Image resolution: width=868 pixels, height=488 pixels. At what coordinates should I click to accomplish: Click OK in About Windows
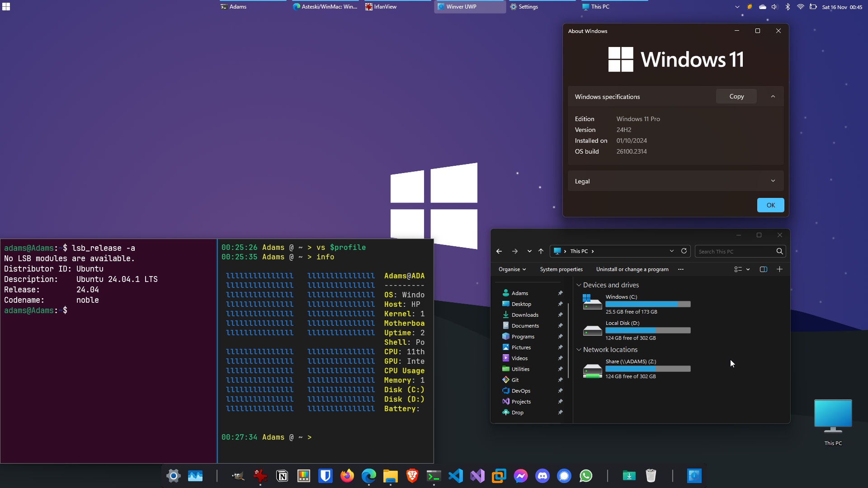coord(771,205)
